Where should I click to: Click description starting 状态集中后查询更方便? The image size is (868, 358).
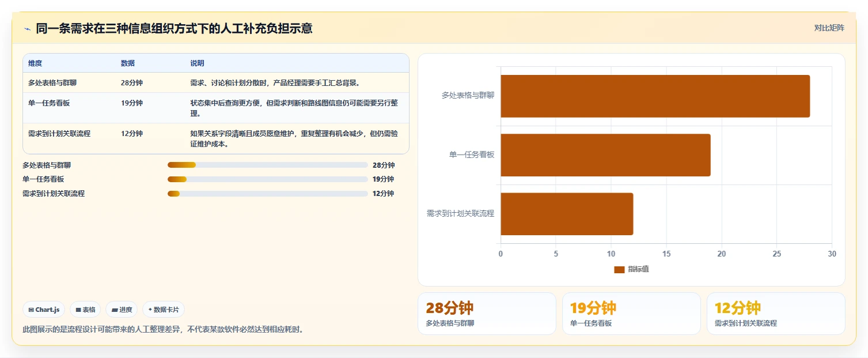pos(294,108)
